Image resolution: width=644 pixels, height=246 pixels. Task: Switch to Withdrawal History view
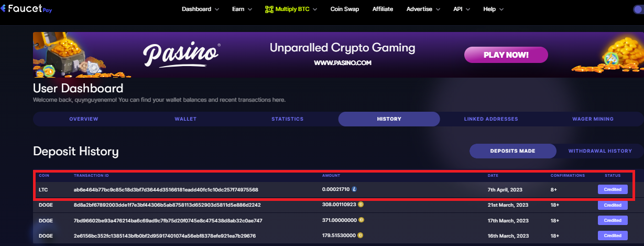tap(600, 151)
